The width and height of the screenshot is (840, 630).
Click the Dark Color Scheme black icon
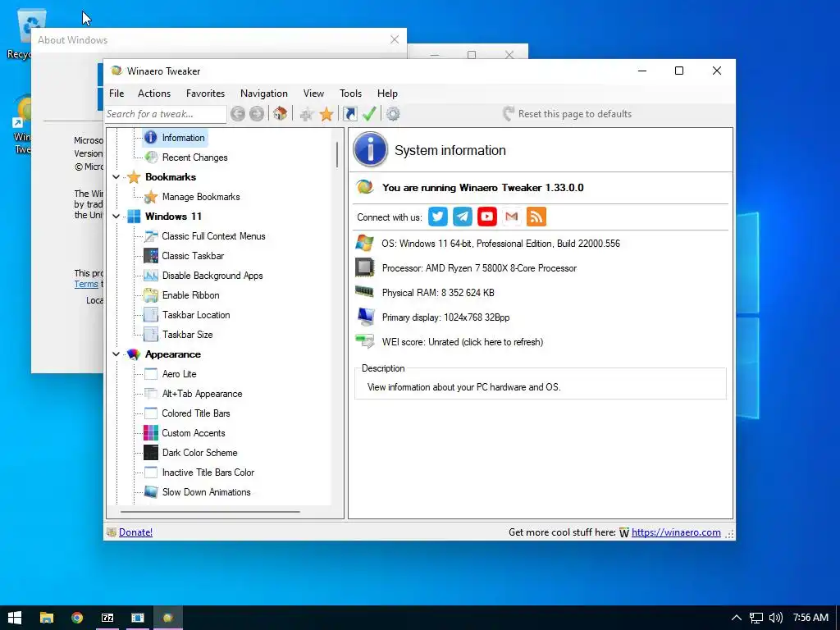pyautogui.click(x=151, y=453)
